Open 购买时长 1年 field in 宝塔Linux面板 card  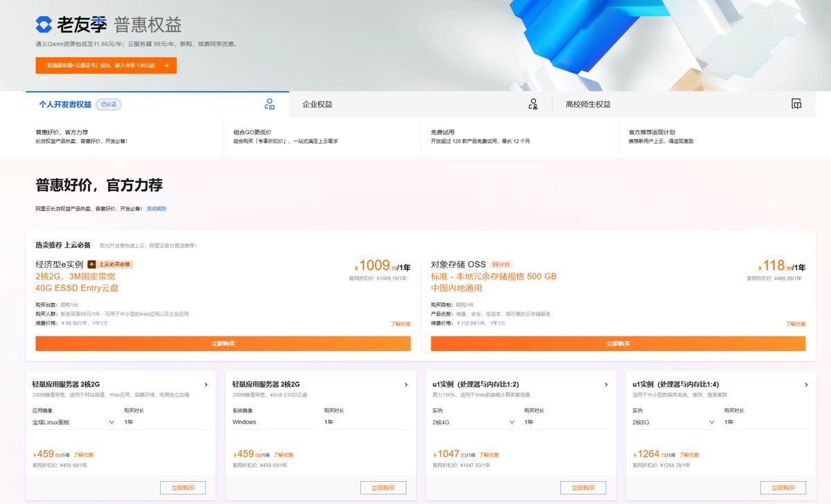(x=166, y=422)
